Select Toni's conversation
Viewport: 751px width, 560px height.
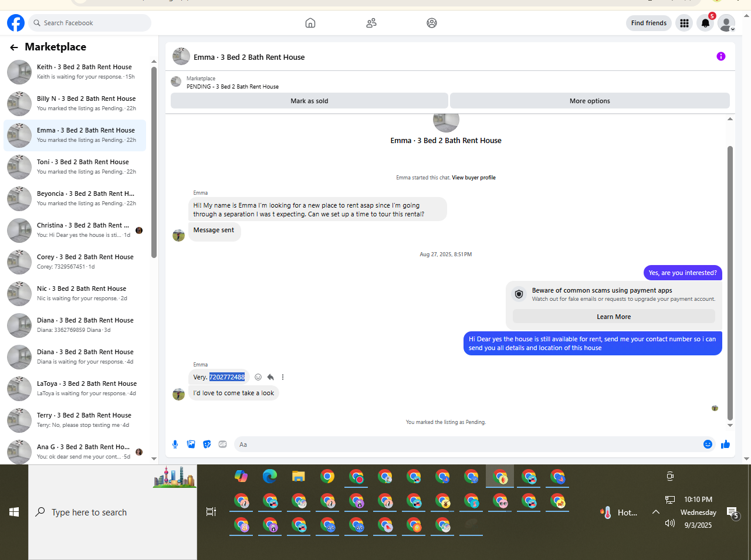[x=75, y=167]
